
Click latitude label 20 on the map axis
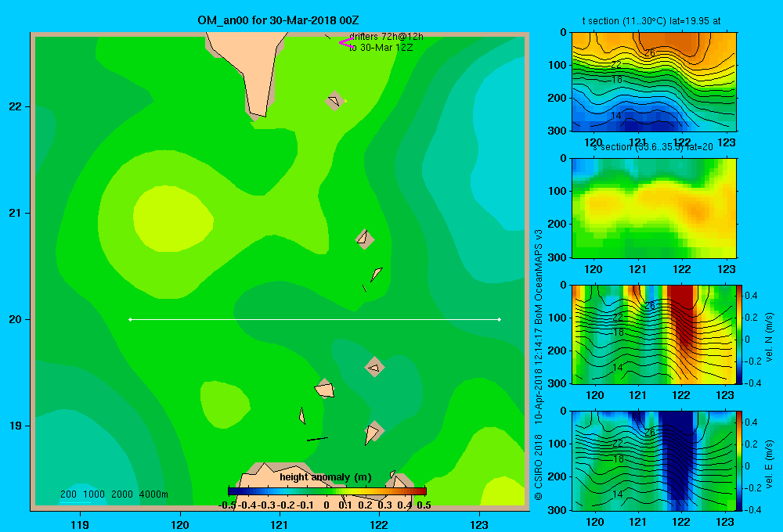point(16,319)
